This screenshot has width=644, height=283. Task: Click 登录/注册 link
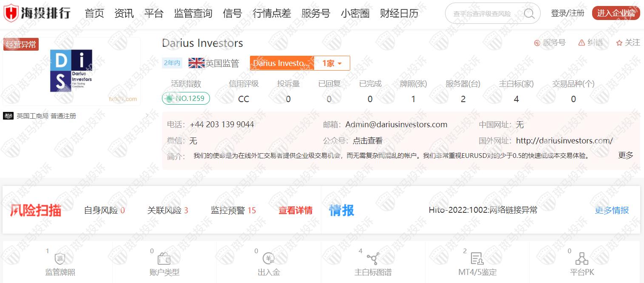pos(567,13)
